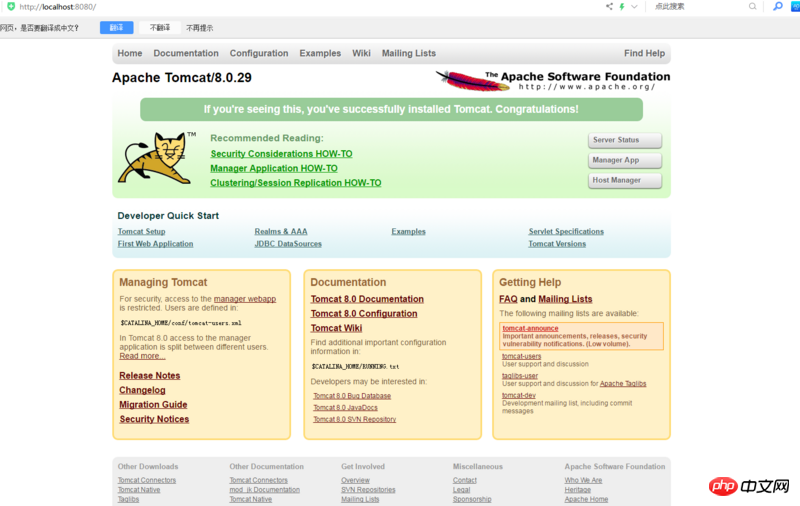Click the green security shield icon

[11, 7]
